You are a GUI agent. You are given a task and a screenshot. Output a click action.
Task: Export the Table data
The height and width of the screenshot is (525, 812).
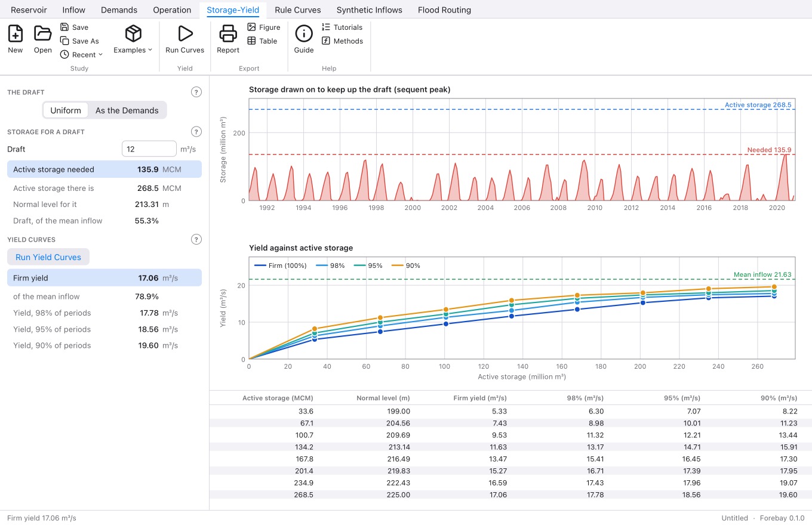(263, 41)
